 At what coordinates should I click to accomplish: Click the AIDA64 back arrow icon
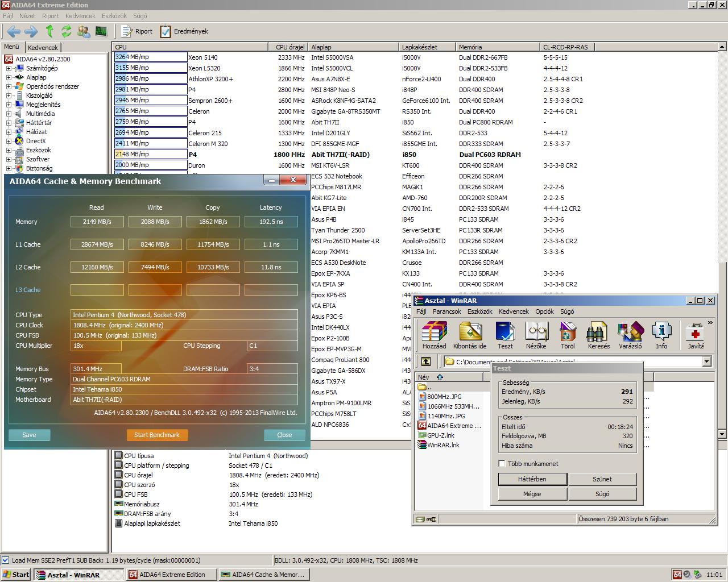[14, 31]
